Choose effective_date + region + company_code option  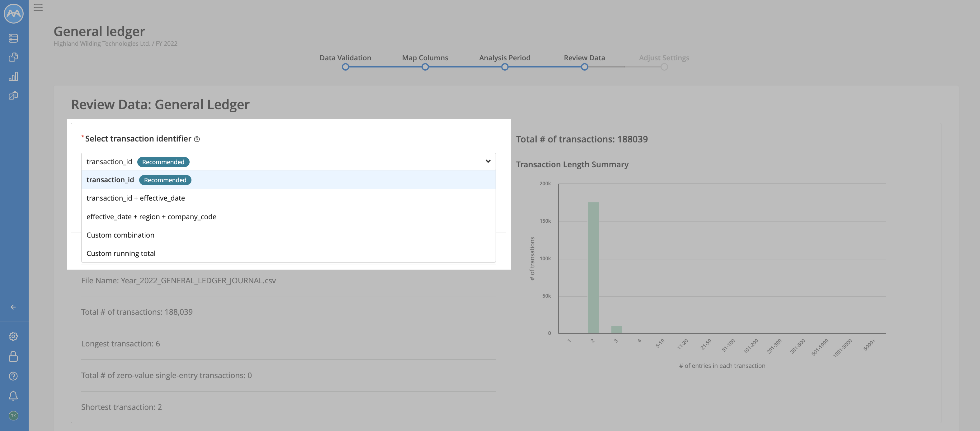tap(288, 217)
